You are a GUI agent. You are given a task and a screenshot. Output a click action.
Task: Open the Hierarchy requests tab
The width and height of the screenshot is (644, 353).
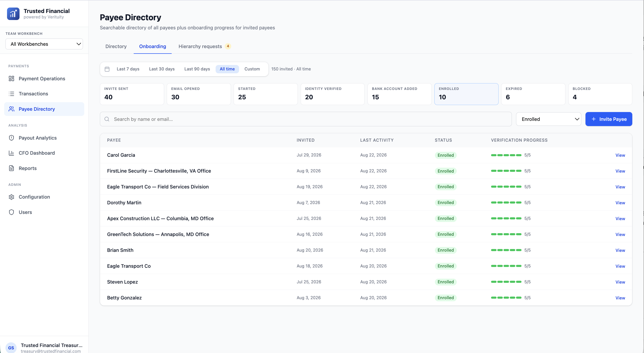point(205,46)
